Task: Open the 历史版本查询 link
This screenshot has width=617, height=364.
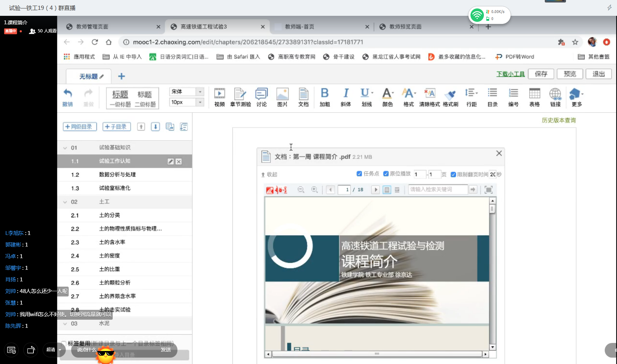Action: (x=559, y=120)
